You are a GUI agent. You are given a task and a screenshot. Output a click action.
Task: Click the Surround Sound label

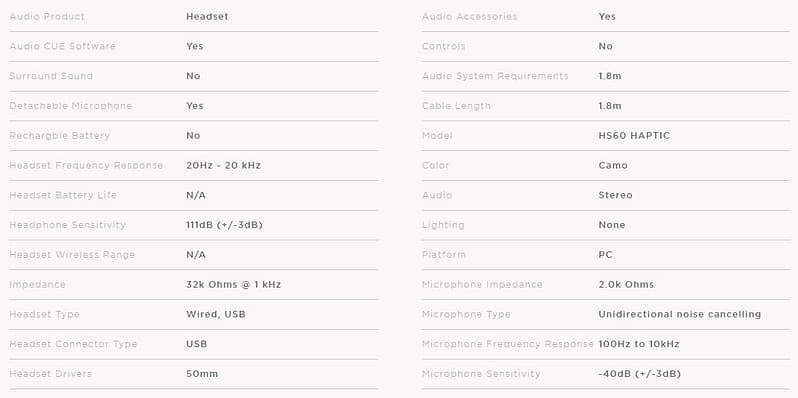point(51,76)
